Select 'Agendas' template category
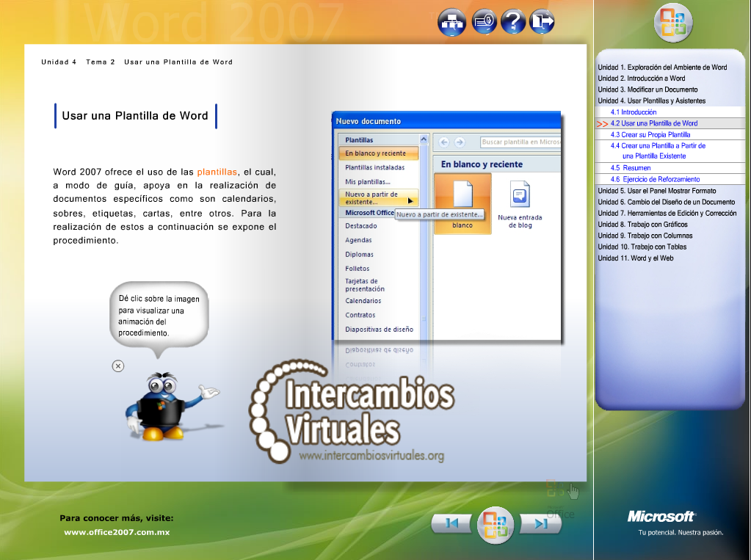 (358, 241)
